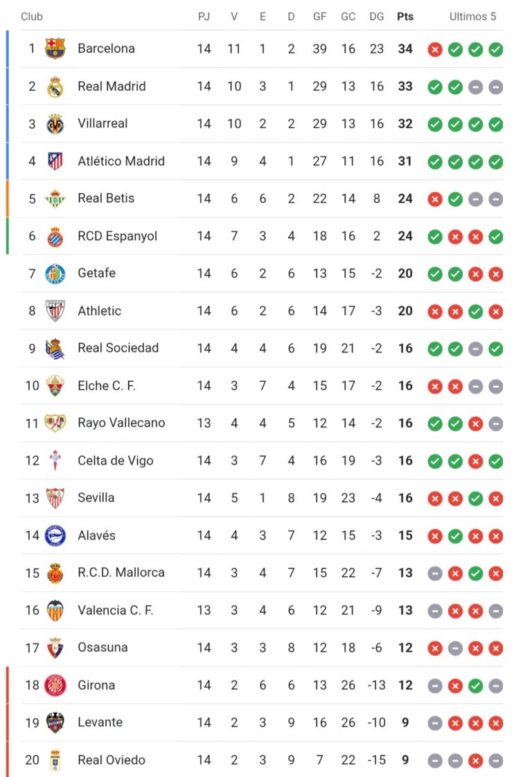The height and width of the screenshot is (777, 532).
Task: Click the Sevilla club crest
Action: click(55, 498)
